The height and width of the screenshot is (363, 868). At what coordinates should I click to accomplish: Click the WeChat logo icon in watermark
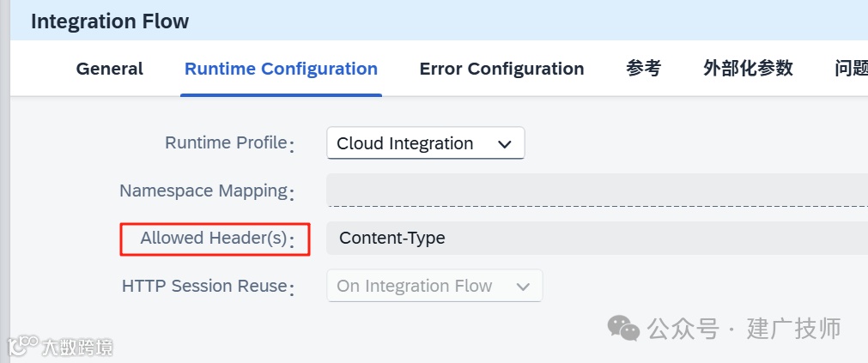624,327
